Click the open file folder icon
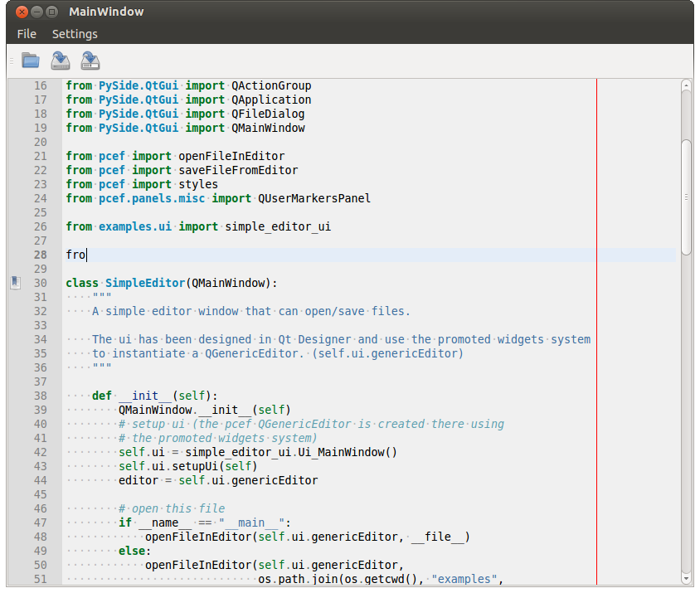The image size is (700, 593). [31, 60]
